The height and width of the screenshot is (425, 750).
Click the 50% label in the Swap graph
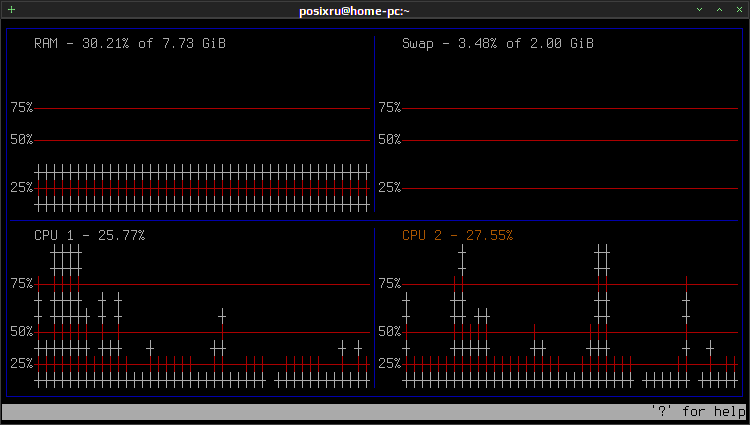(390, 140)
